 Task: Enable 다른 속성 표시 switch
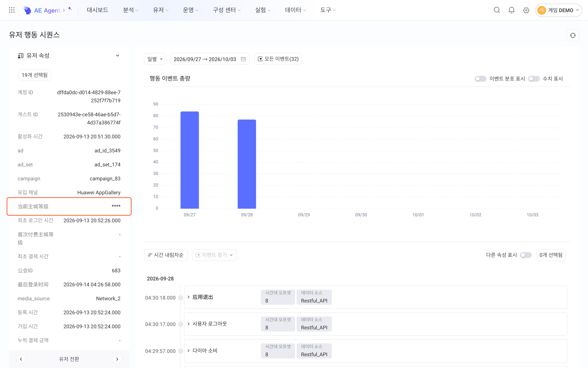526,255
